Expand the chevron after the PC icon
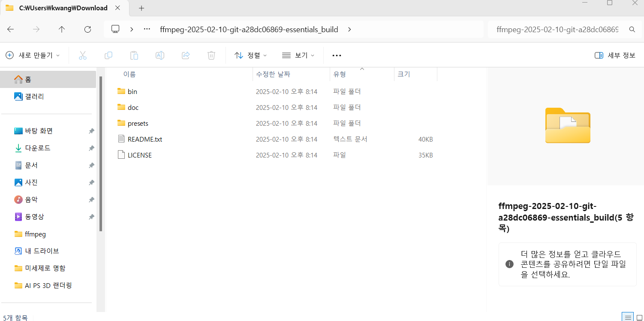644x321 pixels. [x=132, y=29]
